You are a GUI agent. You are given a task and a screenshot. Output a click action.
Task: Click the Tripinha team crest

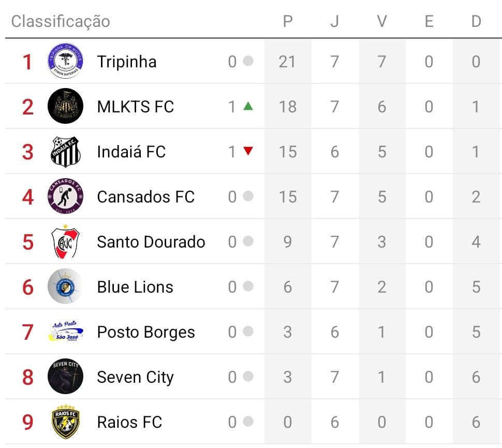click(x=65, y=61)
